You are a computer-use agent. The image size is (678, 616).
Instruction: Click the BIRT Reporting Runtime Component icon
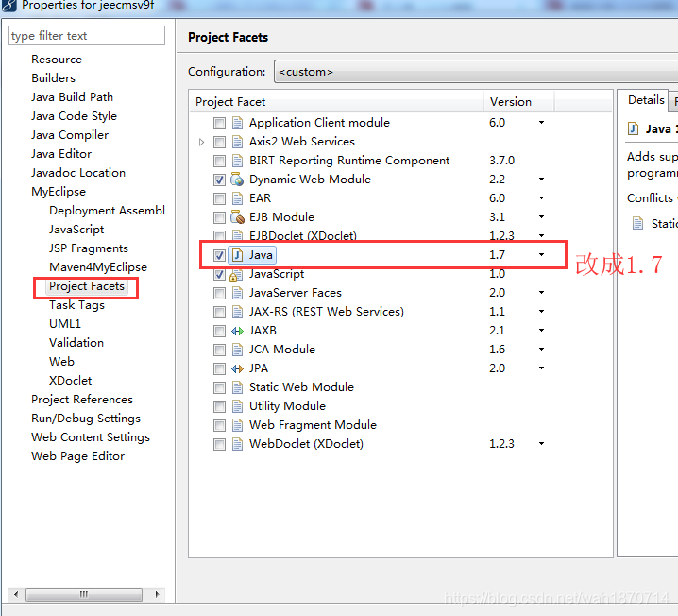click(237, 161)
